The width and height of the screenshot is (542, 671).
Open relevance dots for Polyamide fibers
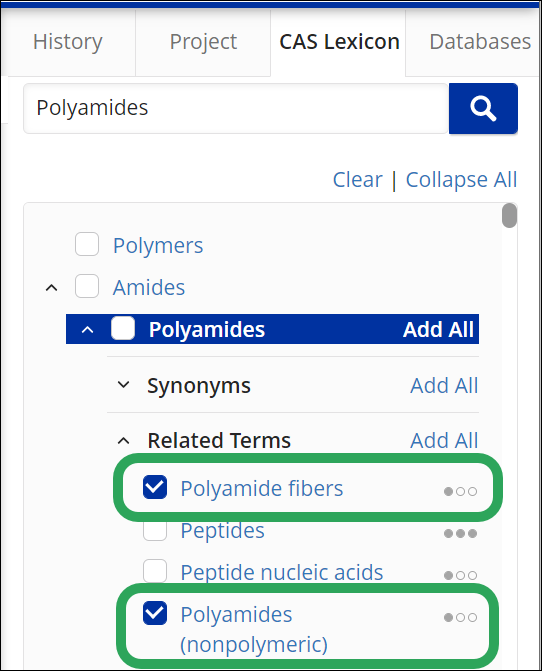tap(460, 491)
